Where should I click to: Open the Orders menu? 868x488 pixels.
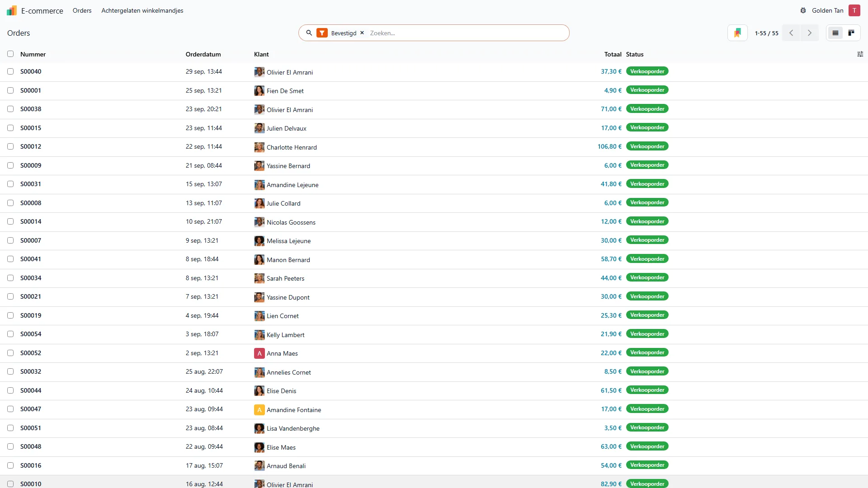82,10
